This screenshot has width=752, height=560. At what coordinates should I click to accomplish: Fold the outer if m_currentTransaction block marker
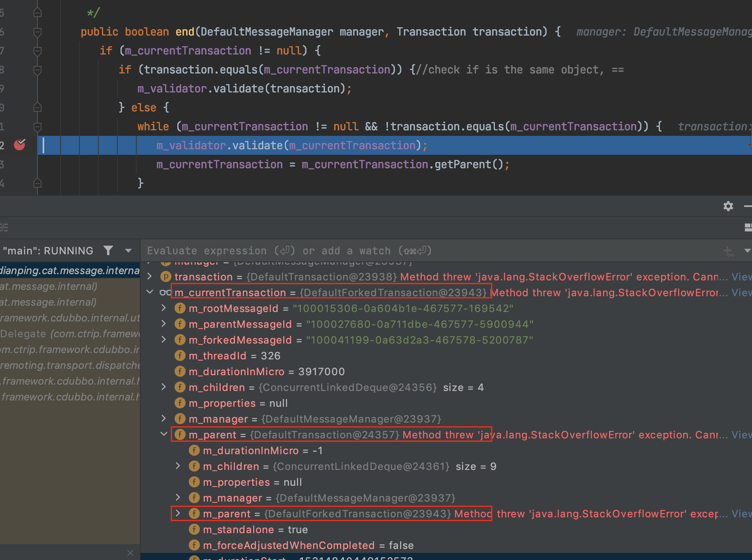(38, 51)
